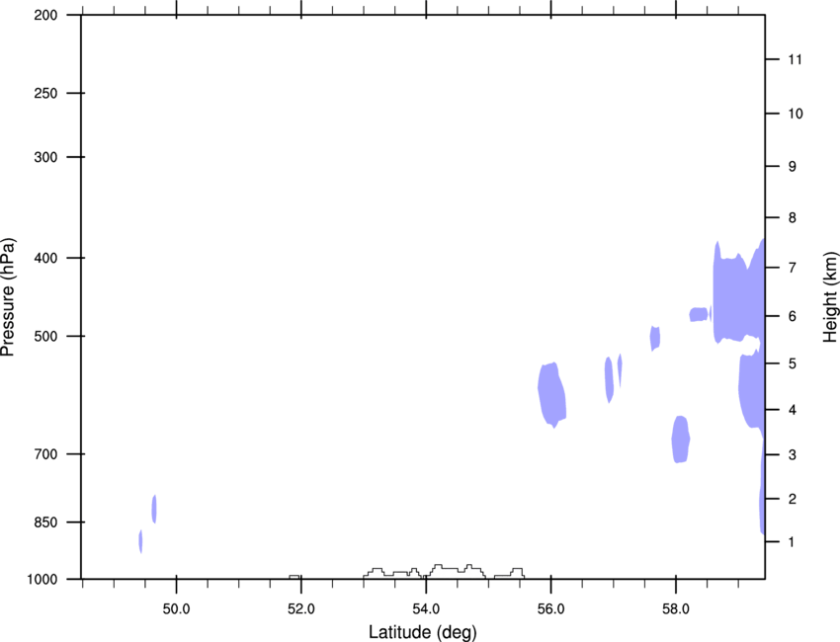The image size is (840, 642).
Task: Click the blue blob near latitude 58 at 700 hPa
Action: (x=680, y=440)
